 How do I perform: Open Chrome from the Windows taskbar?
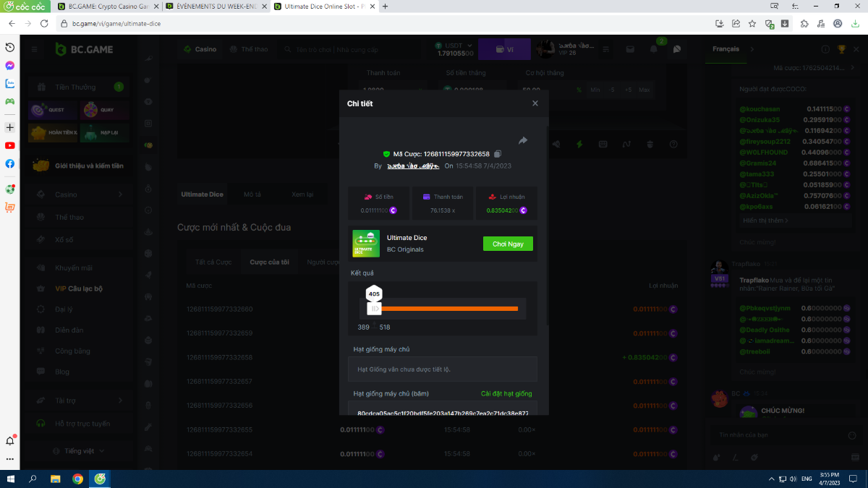pos(77,479)
